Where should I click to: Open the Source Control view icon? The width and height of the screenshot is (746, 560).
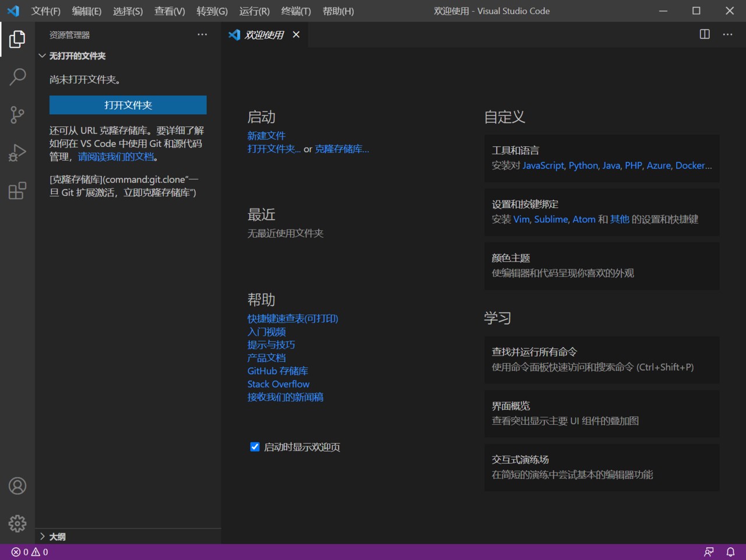(17, 115)
